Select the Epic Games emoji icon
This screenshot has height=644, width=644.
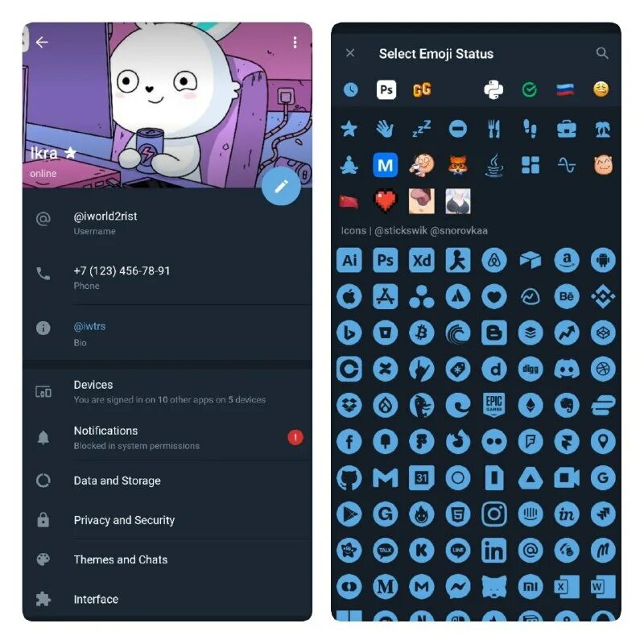coord(494,405)
